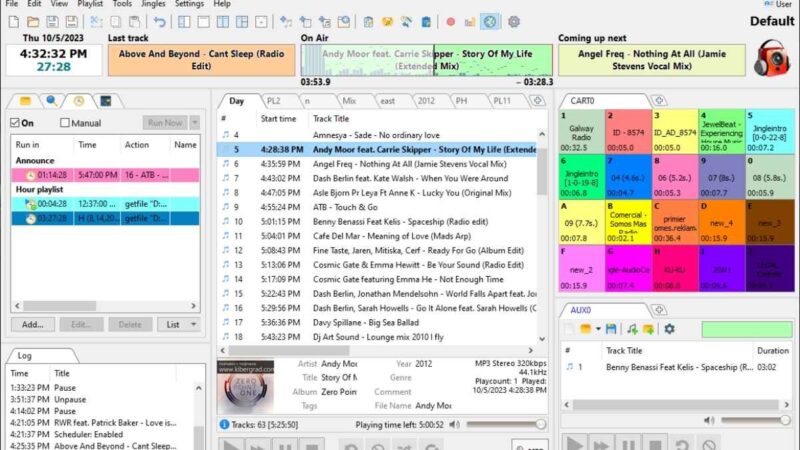Add new playlist tab using plus icon

pos(537,101)
